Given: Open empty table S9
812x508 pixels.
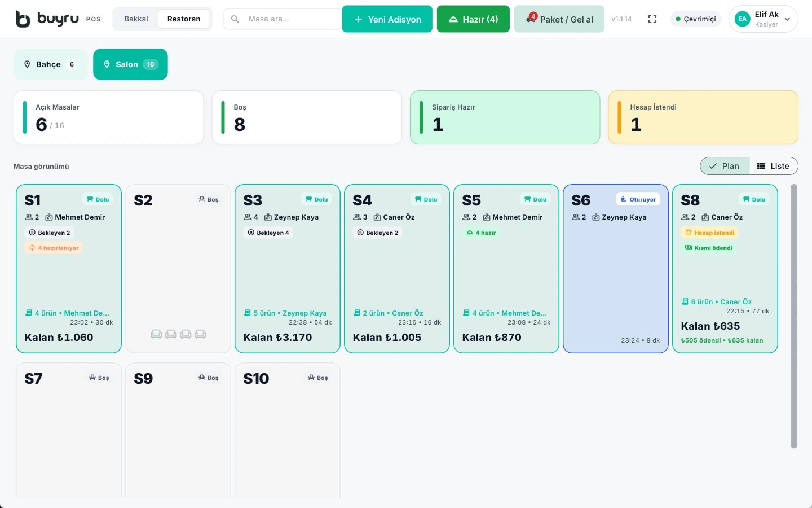Looking at the screenshot, I should pos(178,430).
